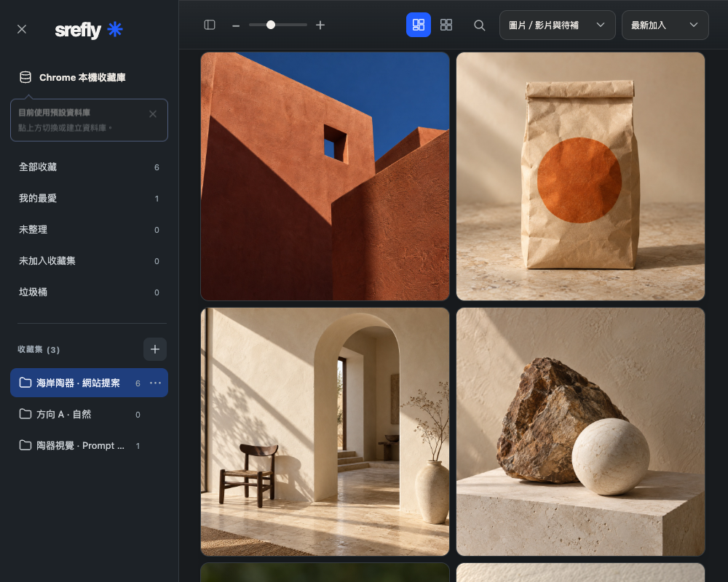
Task: Open 全部收藏 list
Action: 89,167
